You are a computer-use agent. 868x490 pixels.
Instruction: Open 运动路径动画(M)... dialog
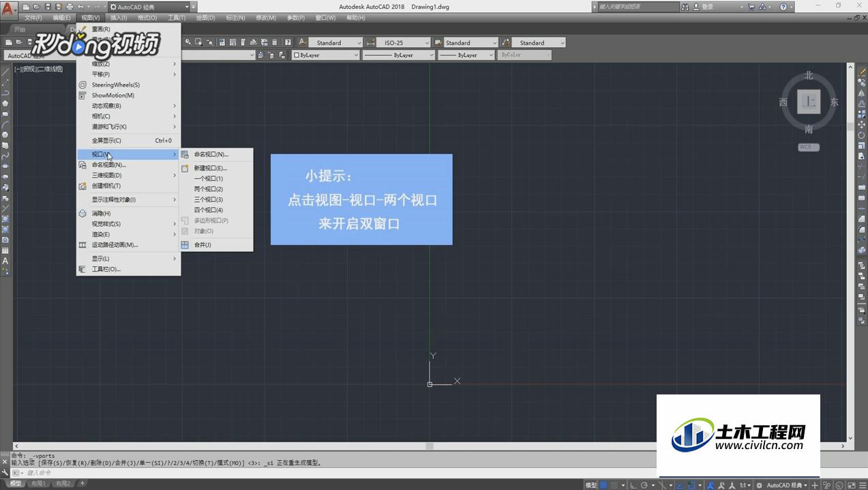128,245
